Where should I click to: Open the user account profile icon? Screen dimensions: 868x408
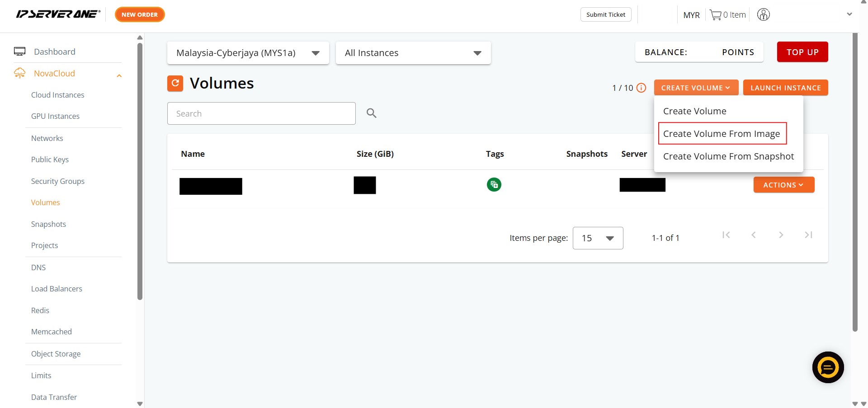click(763, 15)
